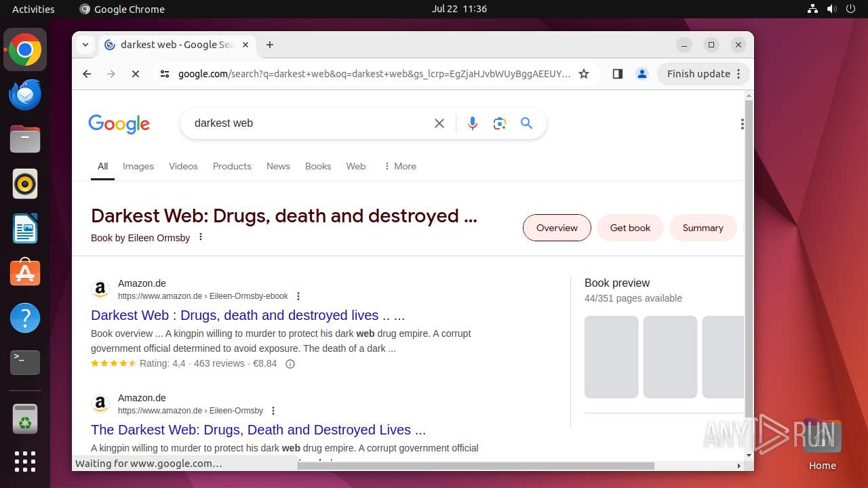Open a new browser tab
The width and height of the screenshot is (868, 488).
coord(270,45)
